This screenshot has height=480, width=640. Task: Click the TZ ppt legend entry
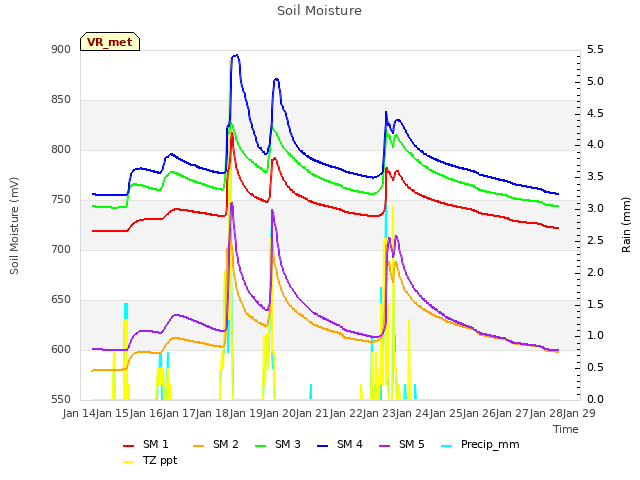[x=150, y=460]
